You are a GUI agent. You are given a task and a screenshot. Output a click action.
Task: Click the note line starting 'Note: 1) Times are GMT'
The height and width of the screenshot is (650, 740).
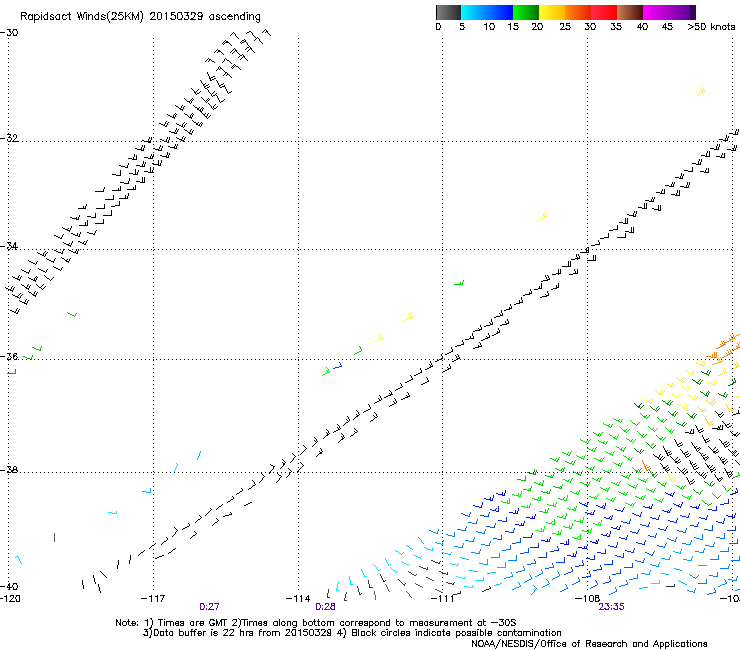(x=316, y=623)
